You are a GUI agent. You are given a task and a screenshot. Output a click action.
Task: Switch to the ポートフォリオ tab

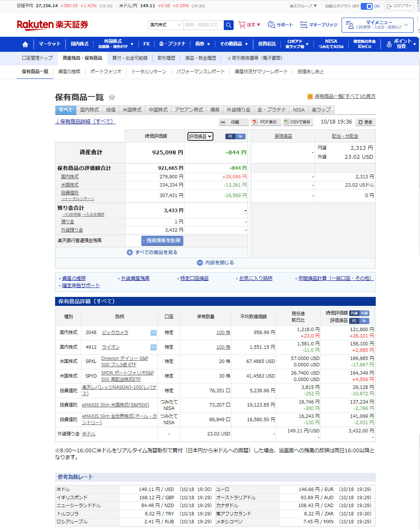[x=106, y=72]
